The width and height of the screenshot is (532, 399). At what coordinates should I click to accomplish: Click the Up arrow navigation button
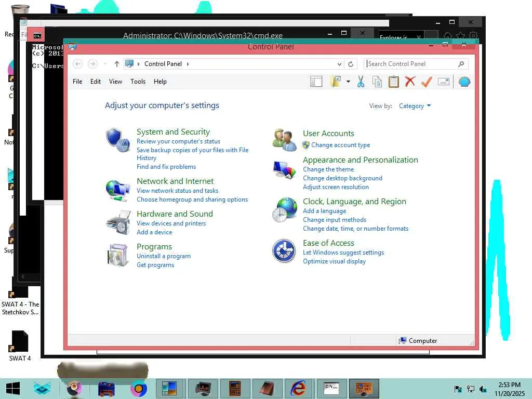click(x=117, y=64)
